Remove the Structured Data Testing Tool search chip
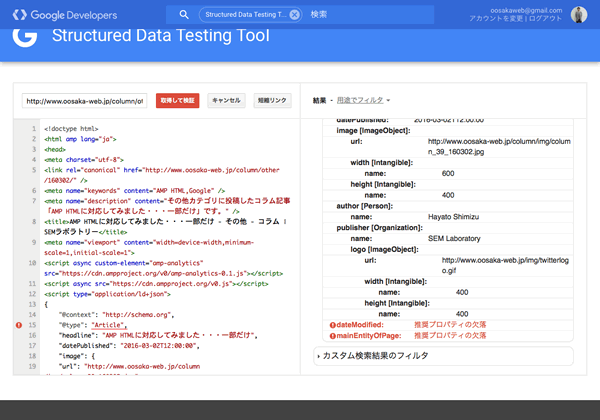The width and height of the screenshot is (600, 420). point(295,15)
